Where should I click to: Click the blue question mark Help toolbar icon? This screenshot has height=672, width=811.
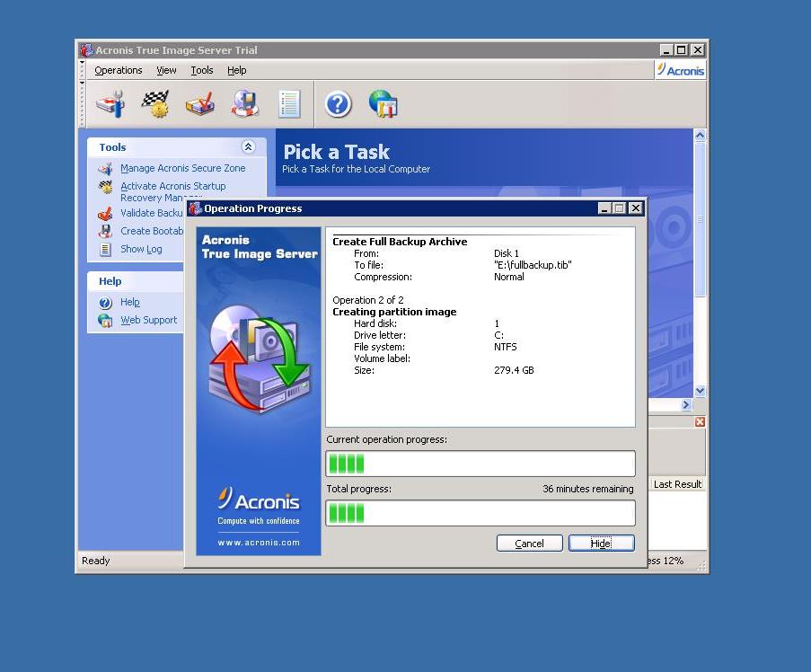click(339, 104)
